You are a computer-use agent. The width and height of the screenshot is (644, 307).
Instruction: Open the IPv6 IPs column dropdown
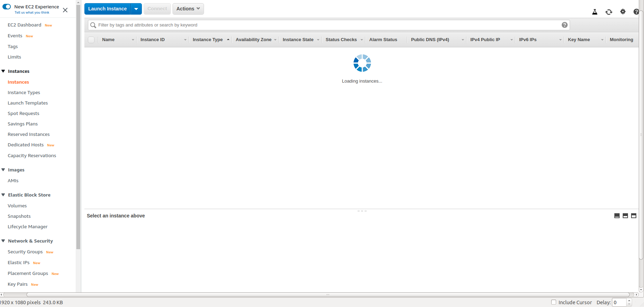pyautogui.click(x=560, y=40)
